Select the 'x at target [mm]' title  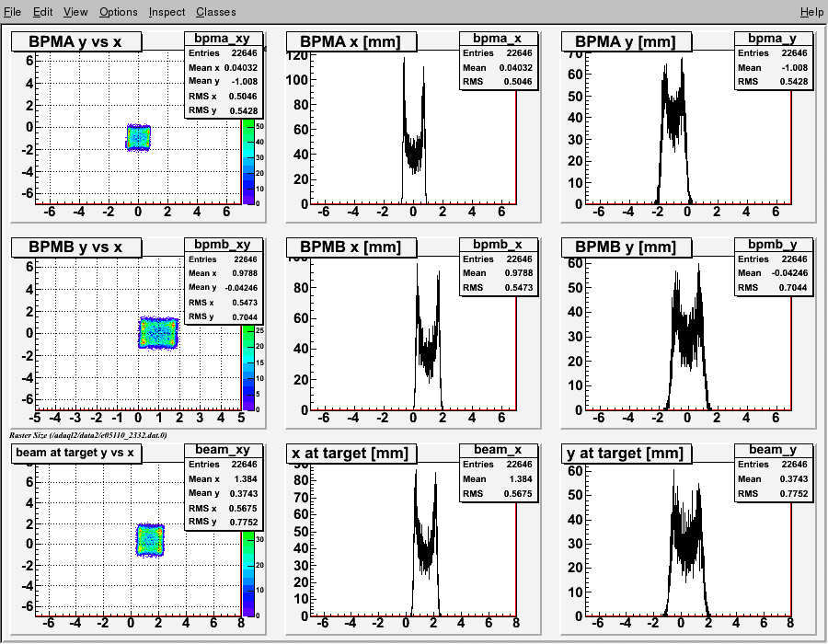(351, 453)
